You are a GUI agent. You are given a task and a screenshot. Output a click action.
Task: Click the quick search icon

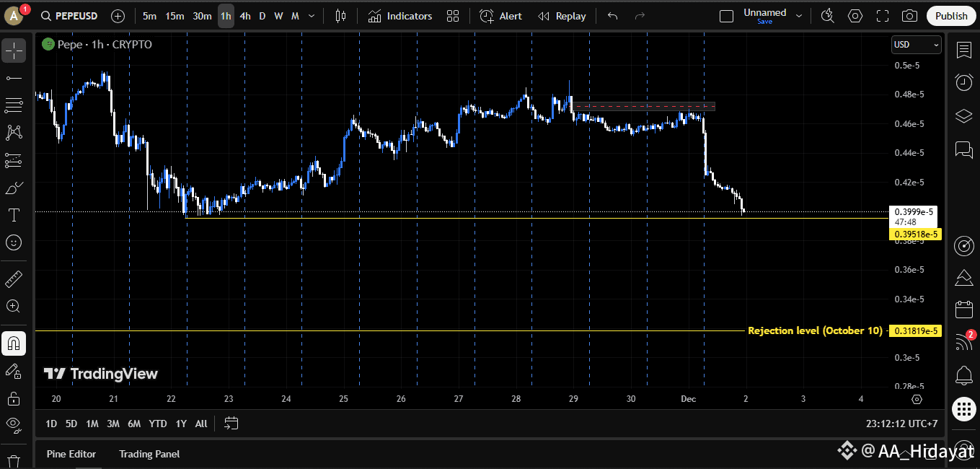(827, 16)
